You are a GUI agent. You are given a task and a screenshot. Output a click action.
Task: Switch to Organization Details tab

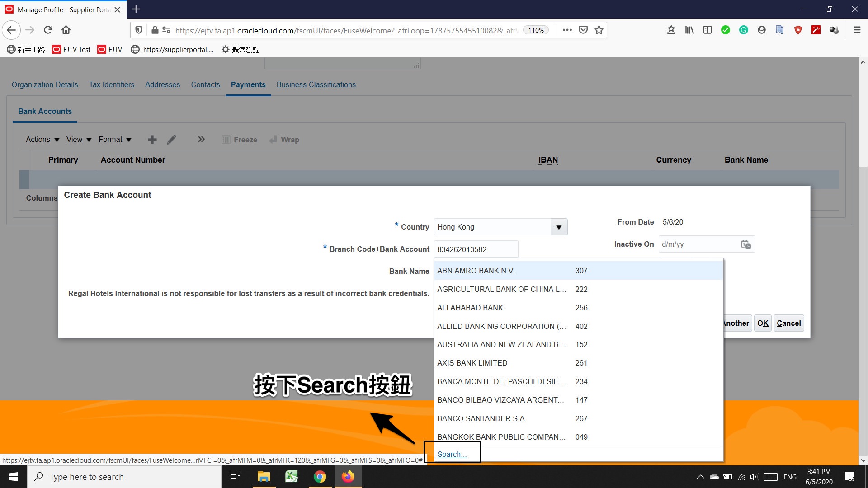tap(45, 85)
